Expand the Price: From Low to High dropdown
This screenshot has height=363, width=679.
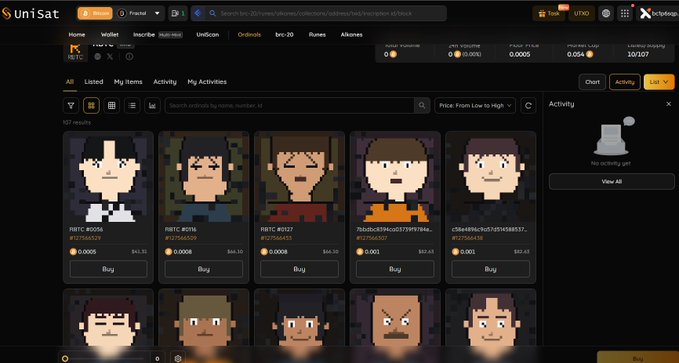[475, 106]
